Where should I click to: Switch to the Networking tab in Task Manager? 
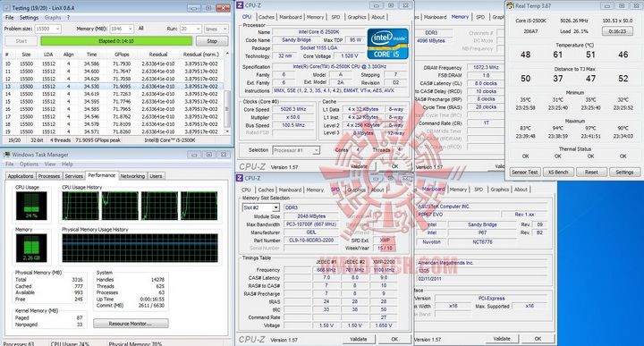point(132,176)
